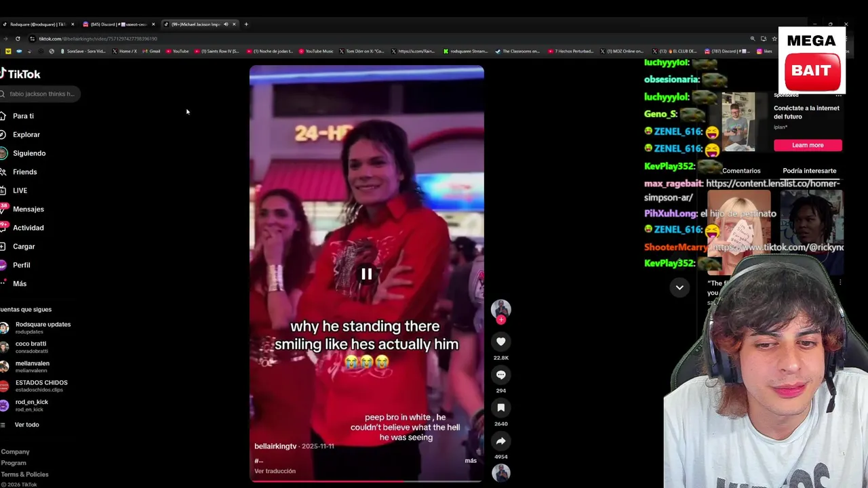Switch to the Comentarios tab

(741, 171)
